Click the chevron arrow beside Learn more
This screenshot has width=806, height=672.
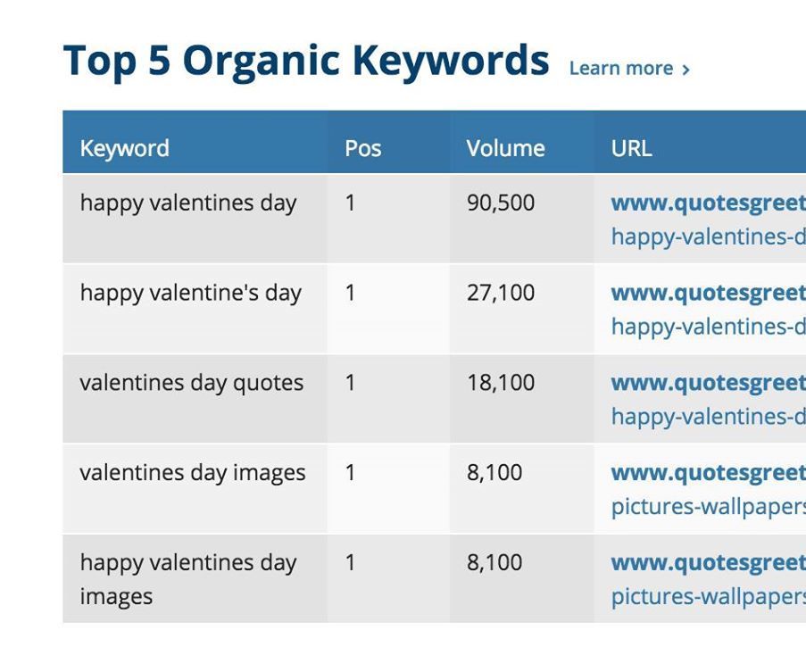click(x=686, y=70)
